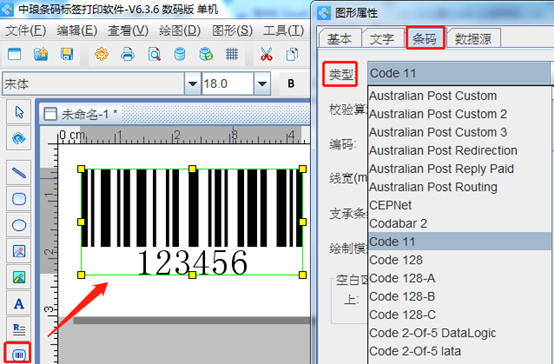Screen dimensions: 554x364
Task: Select the rich text tool icon
Action: click(x=19, y=329)
